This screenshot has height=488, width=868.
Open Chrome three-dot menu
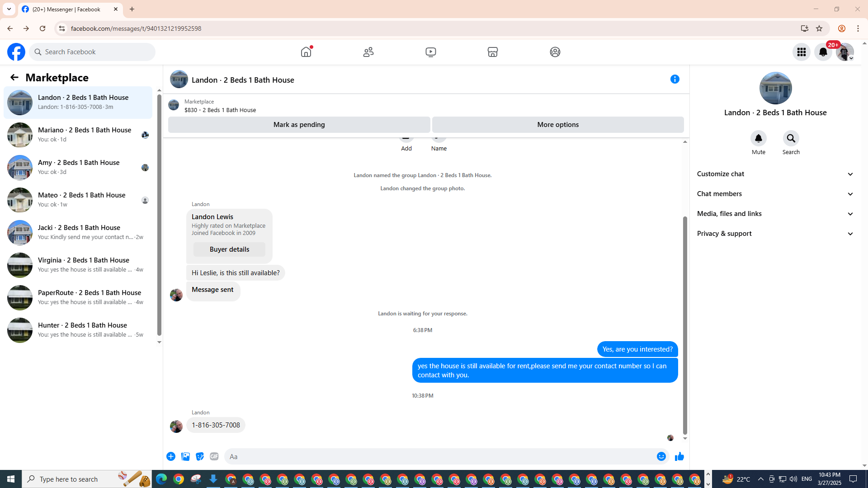(858, 28)
